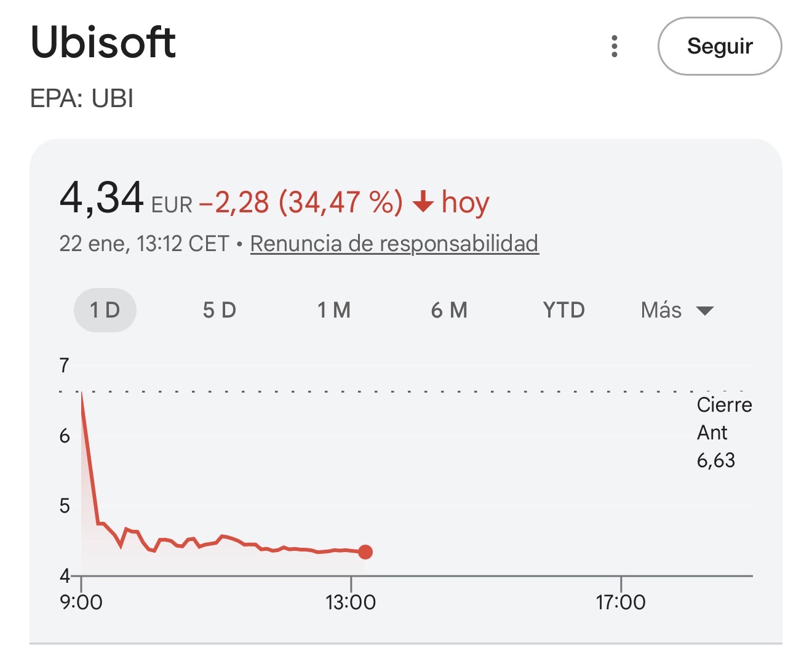Click the 17:00 time axis label
This screenshot has width=812, height=645.
pos(621,601)
